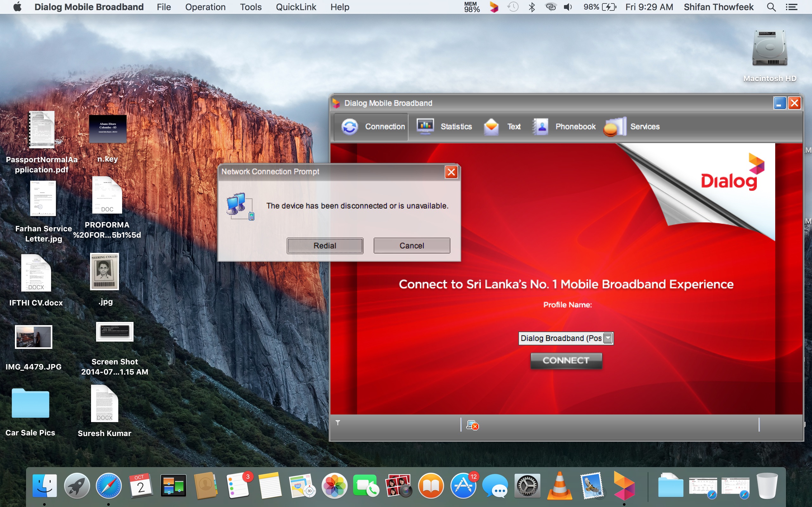Click the disconnected network status icon
Viewport: 812px width, 507px height.
(x=472, y=425)
